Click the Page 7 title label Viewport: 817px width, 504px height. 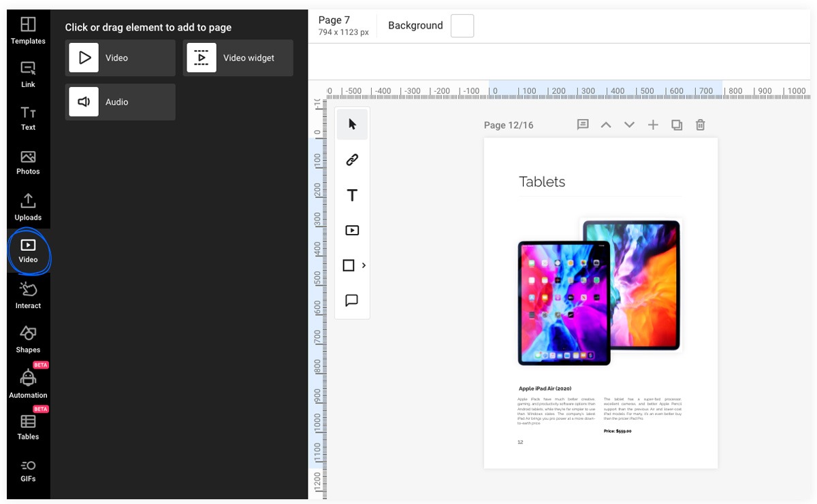click(334, 20)
